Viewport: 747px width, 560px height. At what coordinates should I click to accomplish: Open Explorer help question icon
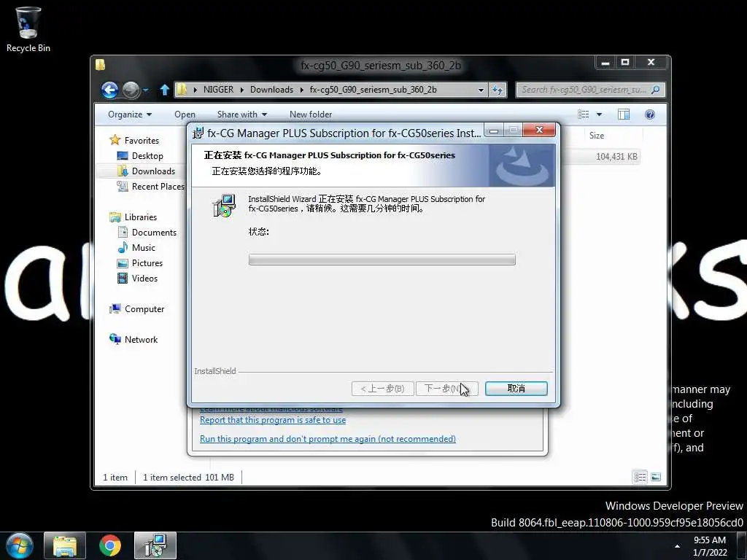[650, 114]
